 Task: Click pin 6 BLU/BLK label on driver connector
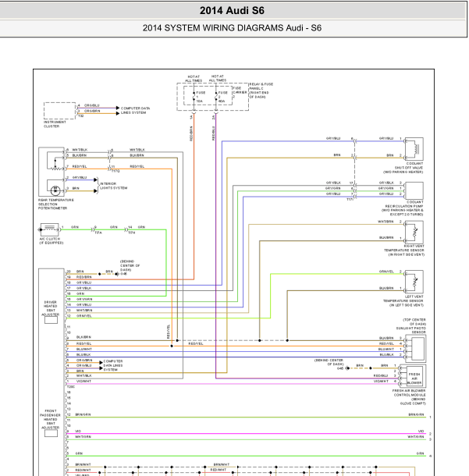[83, 354]
